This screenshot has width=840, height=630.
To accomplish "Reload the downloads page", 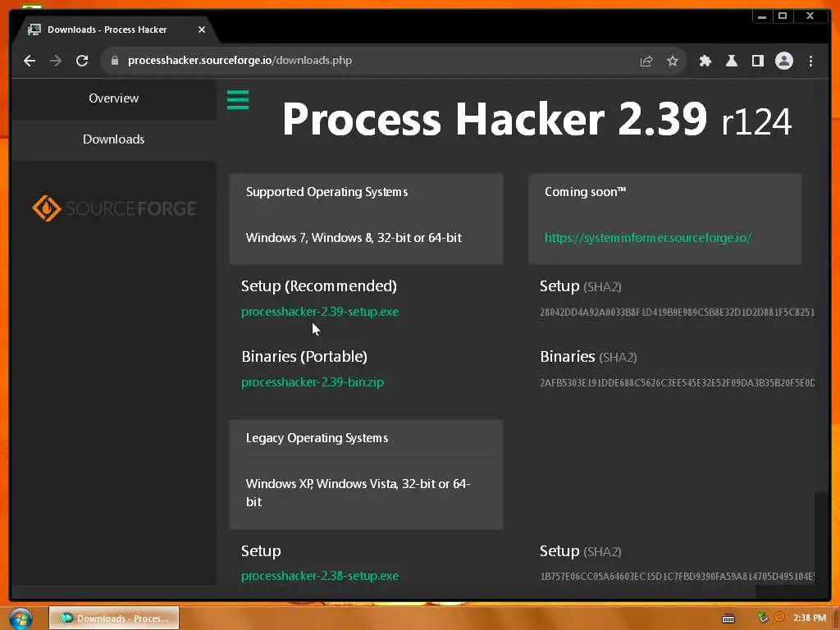I will click(x=82, y=61).
